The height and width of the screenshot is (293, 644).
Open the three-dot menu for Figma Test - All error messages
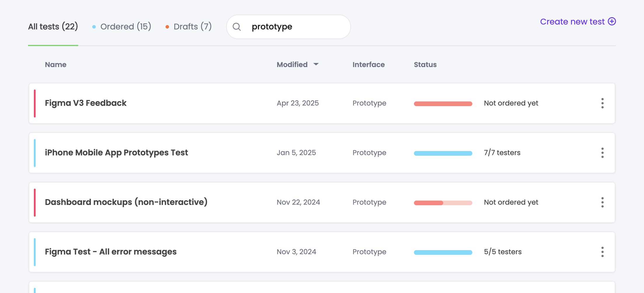pos(602,252)
